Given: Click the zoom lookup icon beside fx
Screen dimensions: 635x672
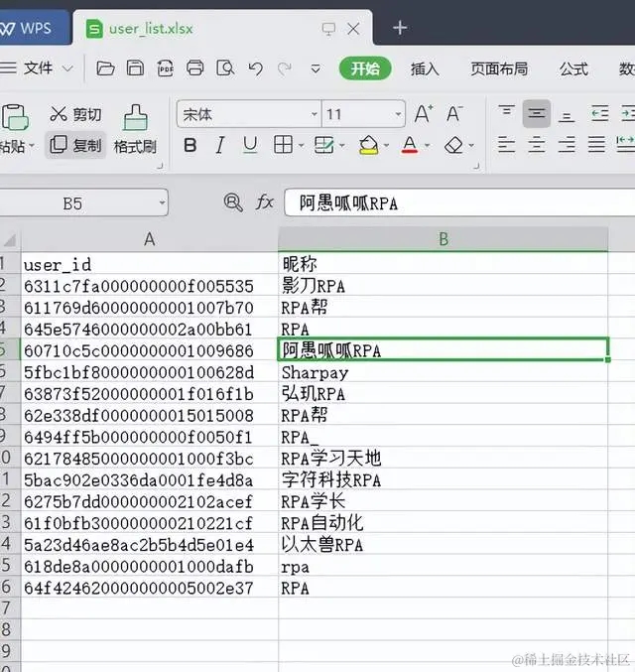Looking at the screenshot, I should tap(233, 202).
